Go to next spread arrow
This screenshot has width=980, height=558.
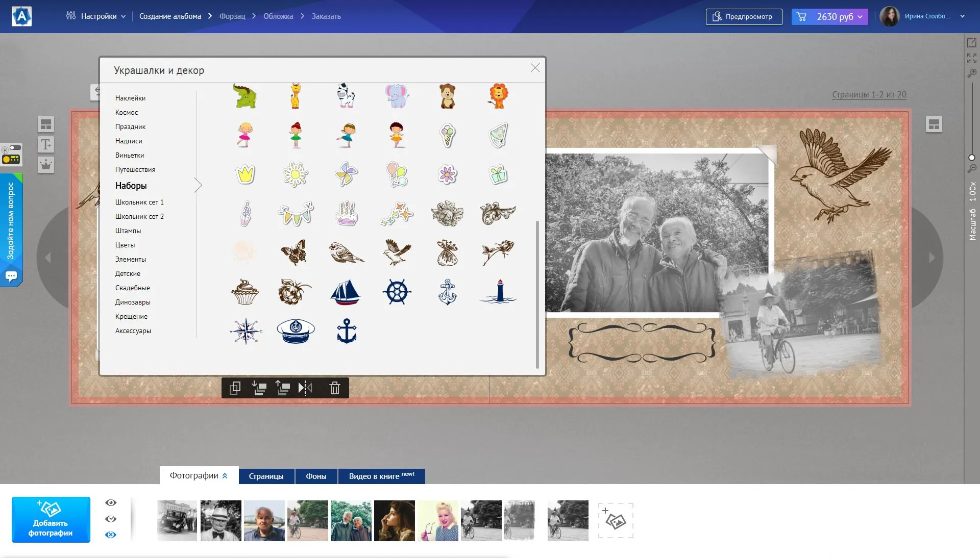[932, 258]
